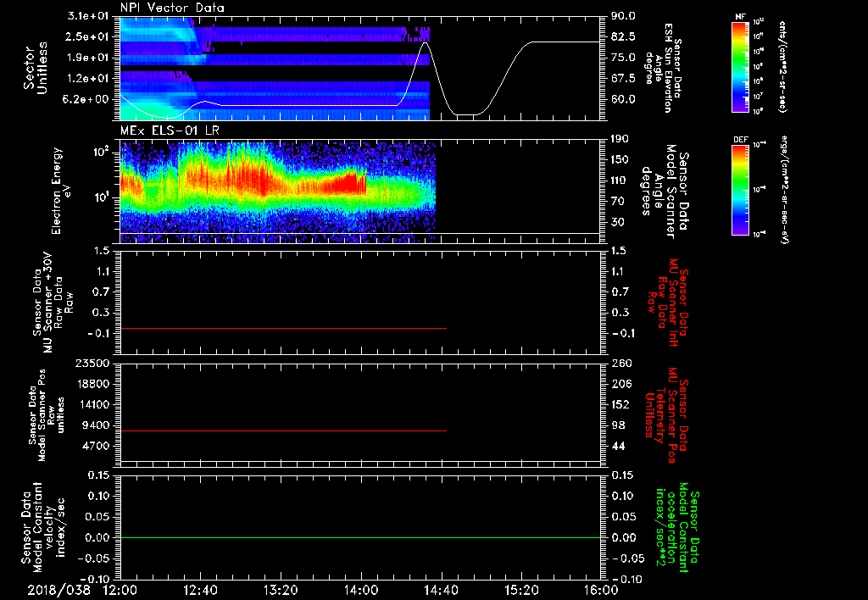Click the 14:40 time axis label
This screenshot has height=600, width=868.
point(441,590)
